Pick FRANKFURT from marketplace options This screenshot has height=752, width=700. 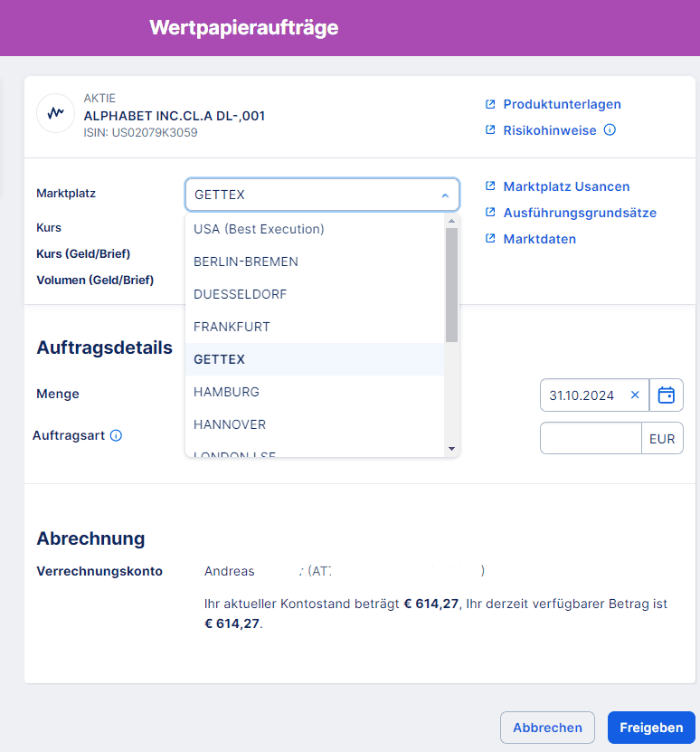coord(315,327)
